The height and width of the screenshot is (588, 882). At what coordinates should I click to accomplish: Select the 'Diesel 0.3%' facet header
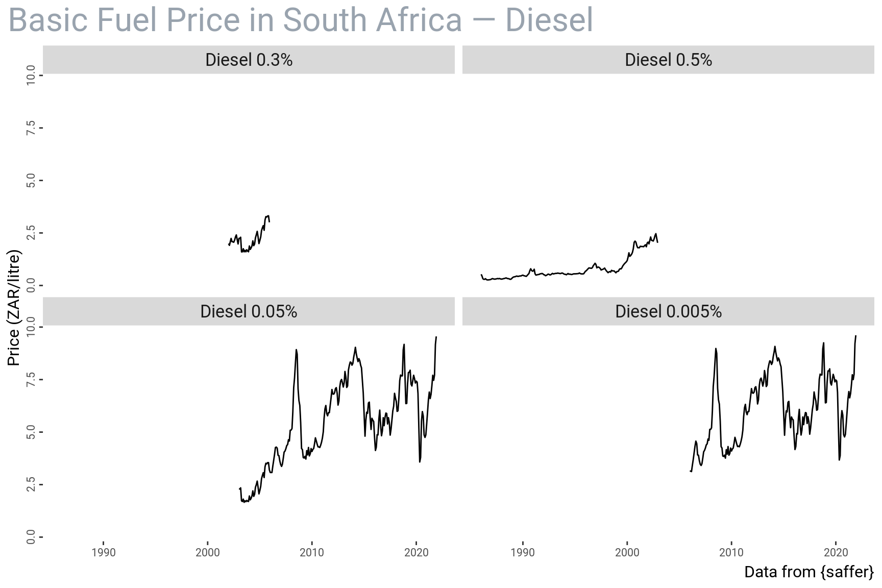tap(249, 60)
